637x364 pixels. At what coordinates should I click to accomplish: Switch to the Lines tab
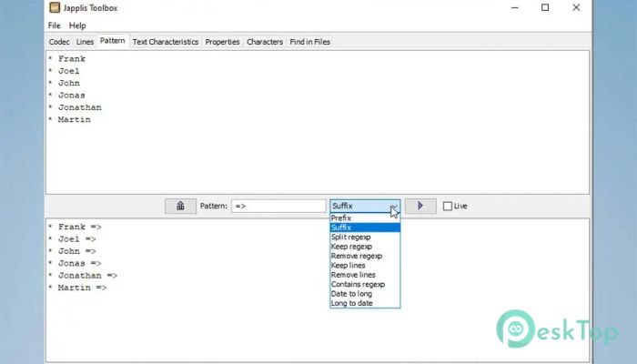click(x=85, y=42)
